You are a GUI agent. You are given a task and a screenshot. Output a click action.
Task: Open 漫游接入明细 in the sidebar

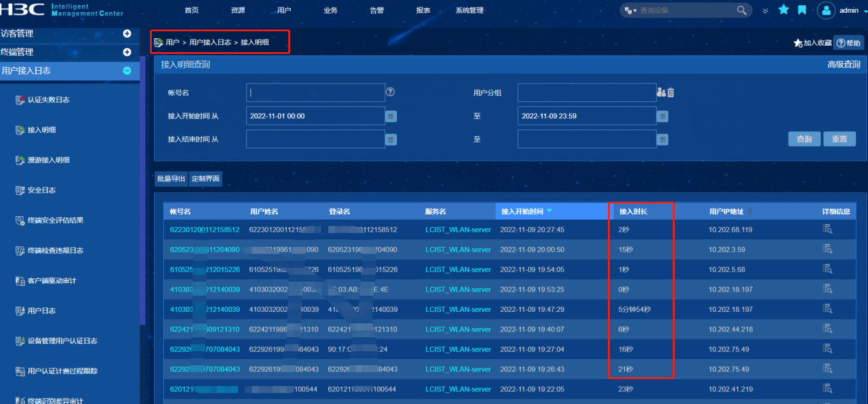[49, 160]
